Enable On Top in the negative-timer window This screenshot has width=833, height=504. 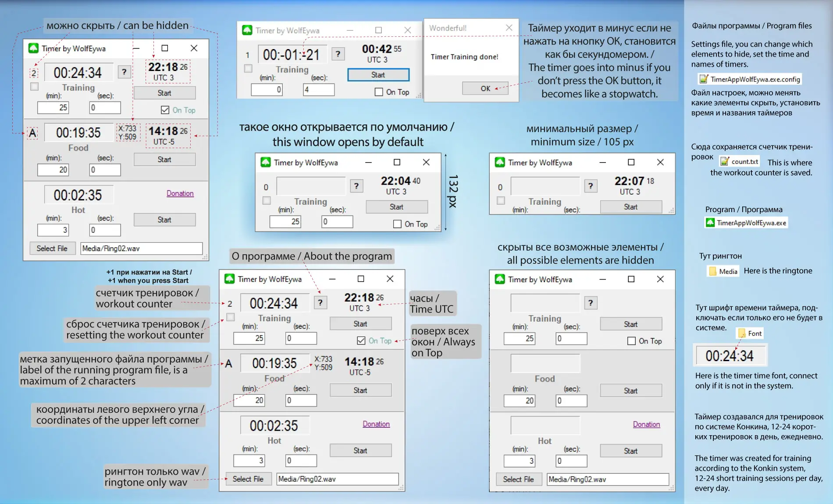379,92
